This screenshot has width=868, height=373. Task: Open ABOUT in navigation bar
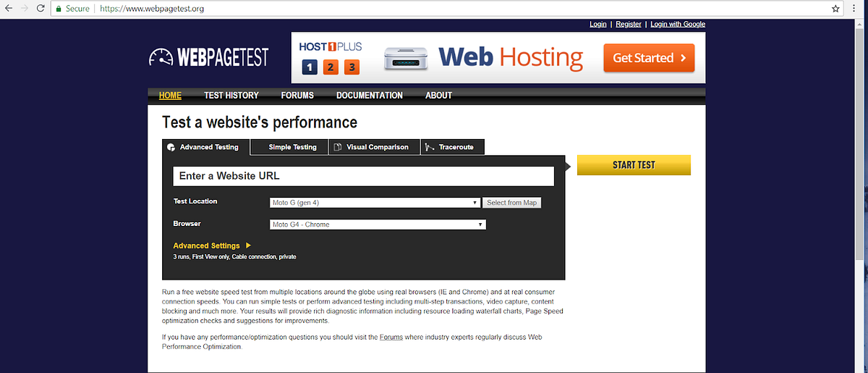tap(438, 96)
